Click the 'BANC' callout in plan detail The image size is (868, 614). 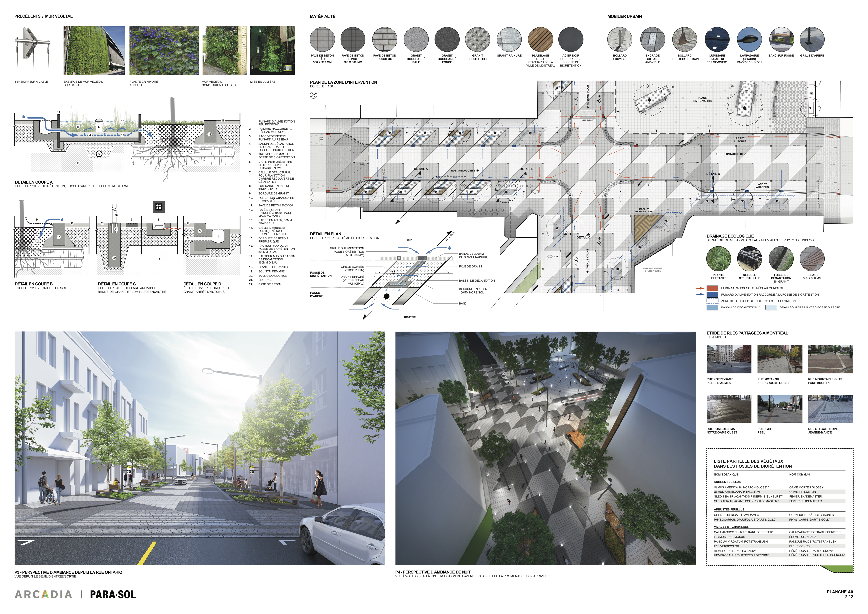click(463, 303)
